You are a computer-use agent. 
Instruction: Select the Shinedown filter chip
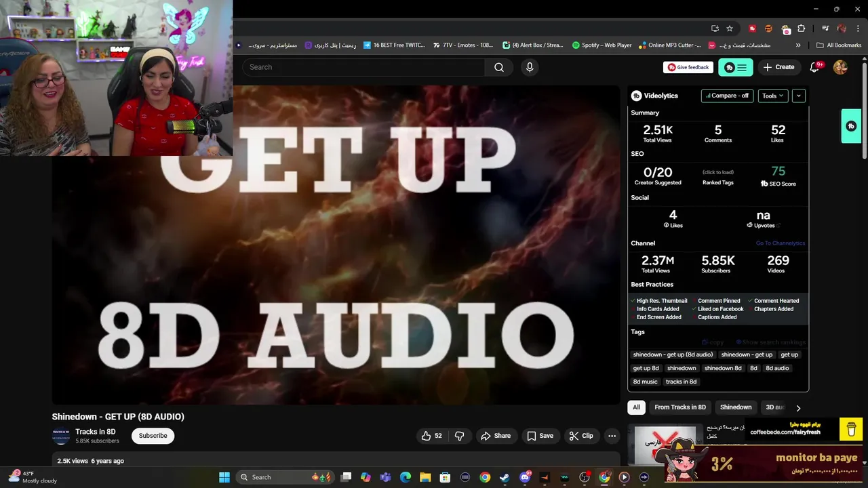tap(736, 407)
